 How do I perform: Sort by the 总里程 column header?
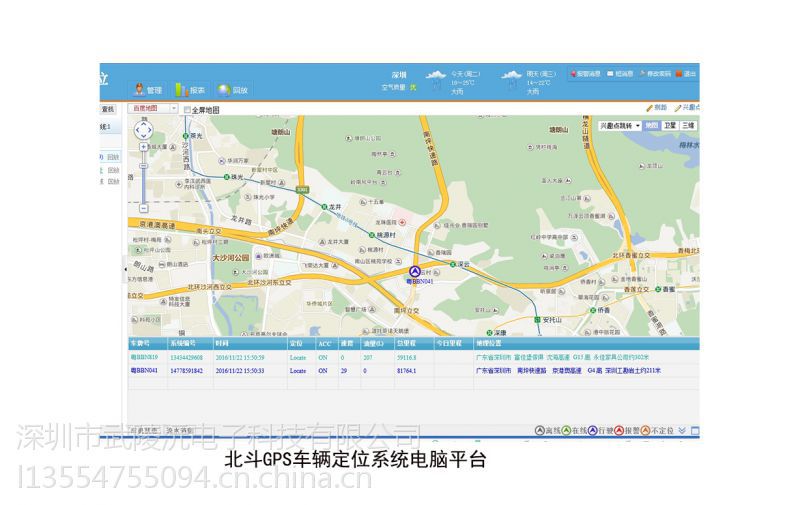point(414,343)
